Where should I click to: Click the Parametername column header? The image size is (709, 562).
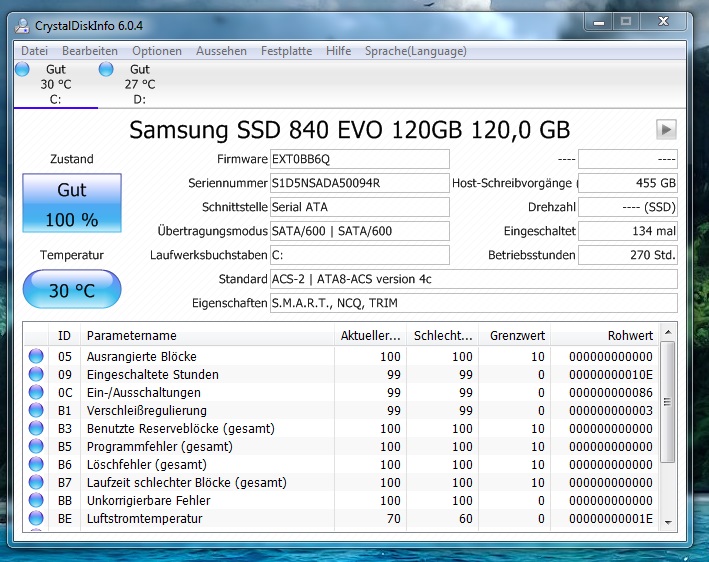[x=208, y=335]
